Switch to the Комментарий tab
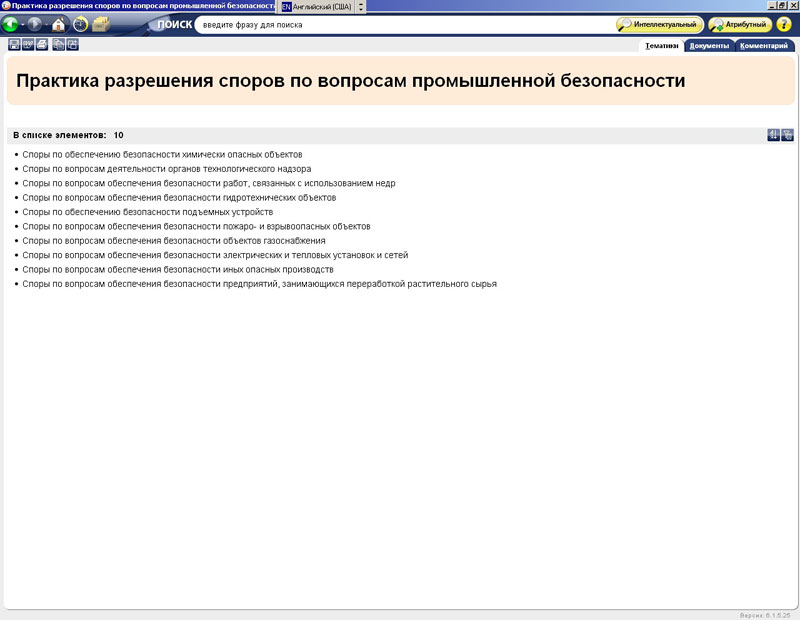The height and width of the screenshot is (620, 800). pyautogui.click(x=765, y=46)
